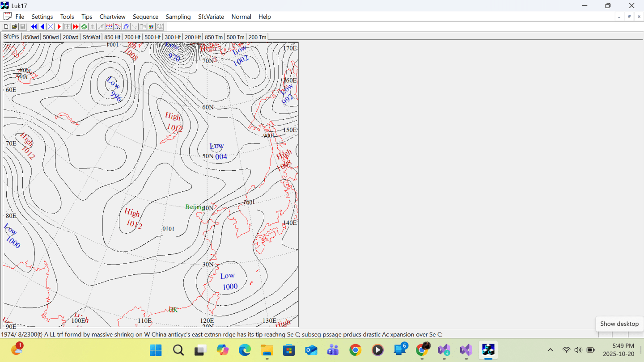This screenshot has width=644, height=362.
Task: Click the green globe toolbar icon
Action: tap(84, 27)
